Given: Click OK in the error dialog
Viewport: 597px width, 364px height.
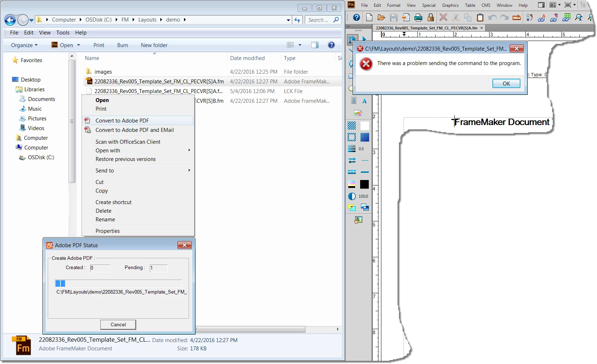Looking at the screenshot, I should [506, 83].
